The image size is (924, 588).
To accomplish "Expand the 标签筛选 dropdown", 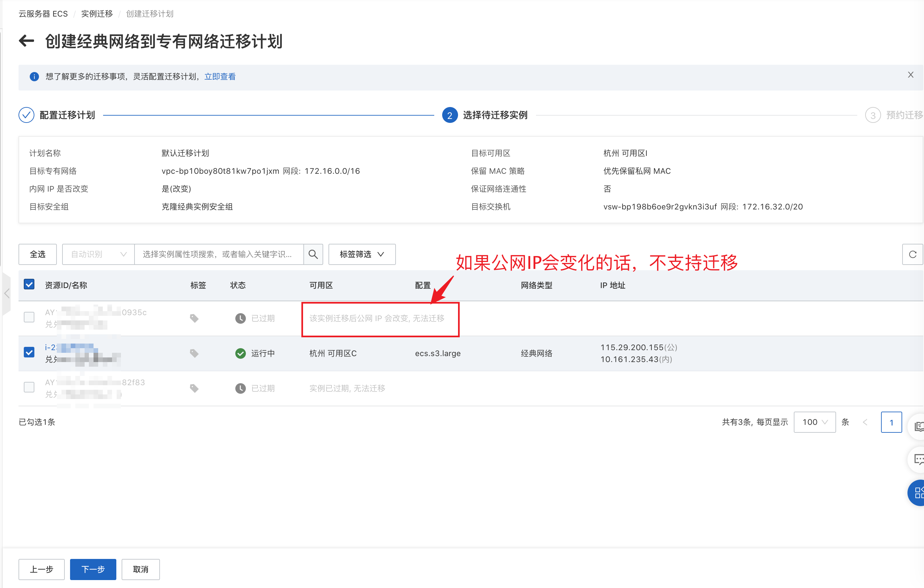I will [362, 254].
